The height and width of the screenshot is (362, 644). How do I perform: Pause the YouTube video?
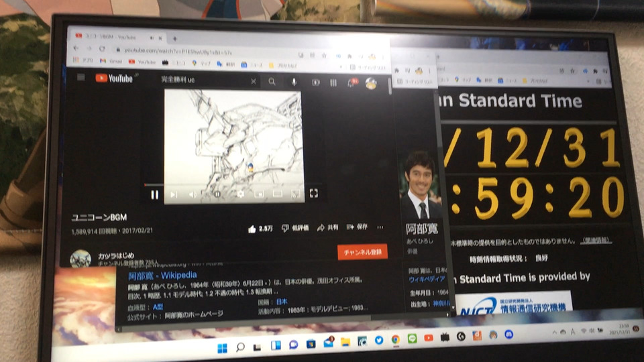(x=154, y=194)
